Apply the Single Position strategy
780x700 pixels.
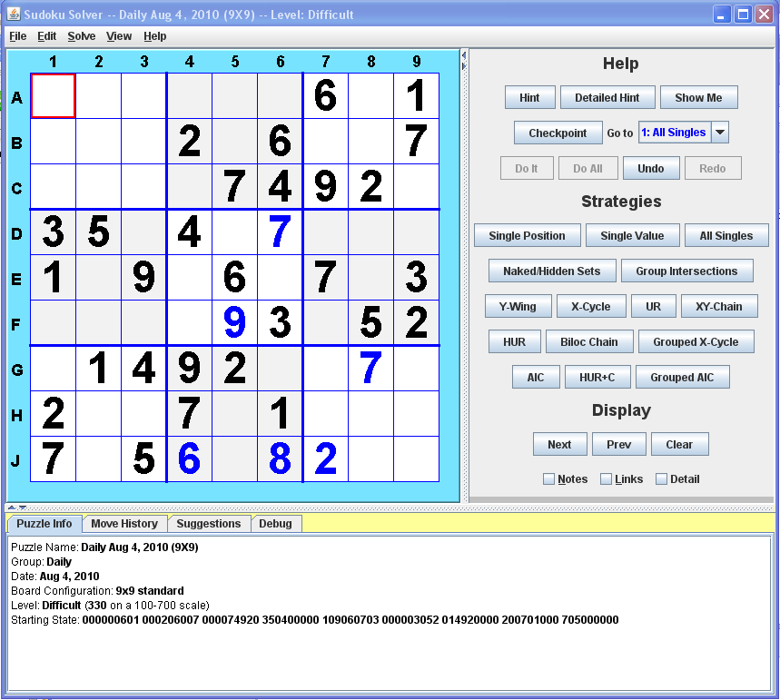click(x=528, y=235)
